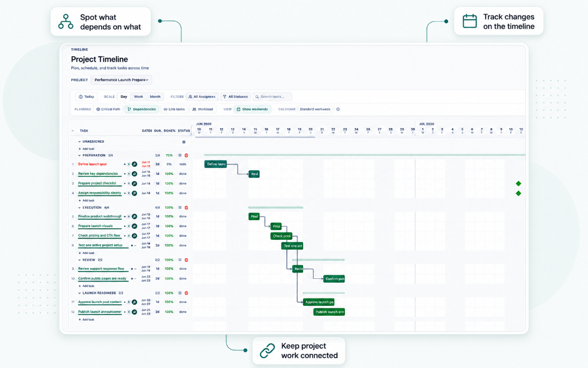
Task: Select the Approve launch post Gantt bar
Action: pyautogui.click(x=319, y=302)
